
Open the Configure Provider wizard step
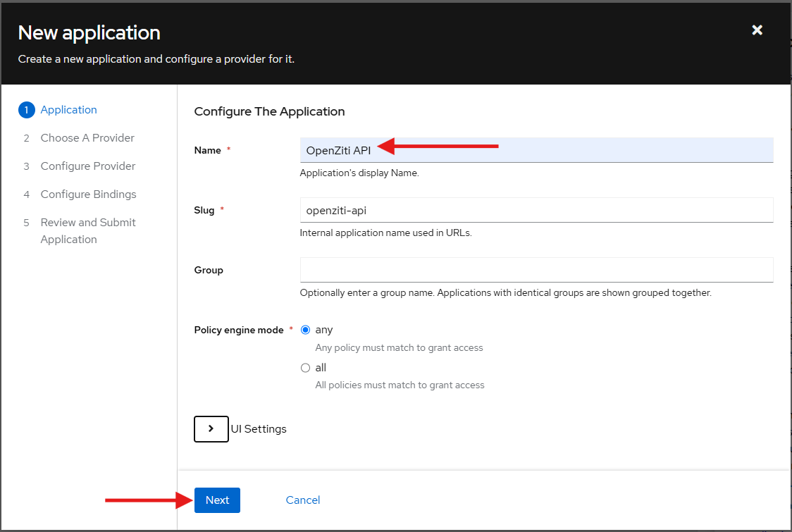tap(87, 166)
